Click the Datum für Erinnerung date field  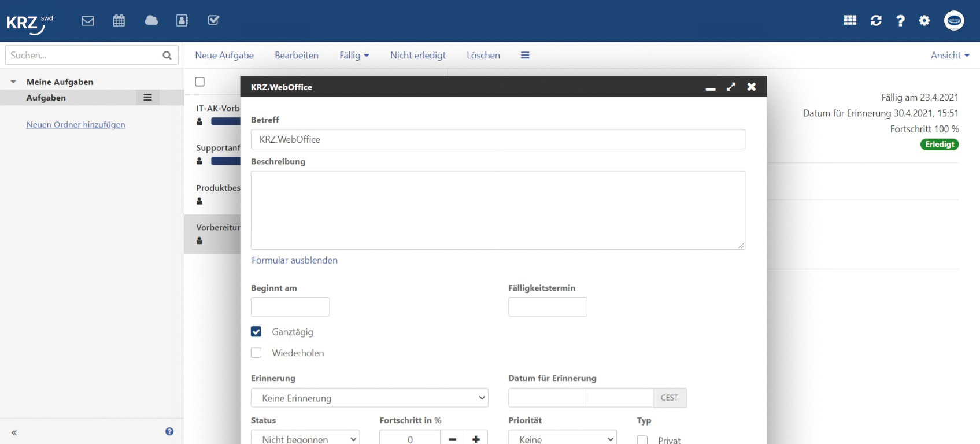click(548, 398)
